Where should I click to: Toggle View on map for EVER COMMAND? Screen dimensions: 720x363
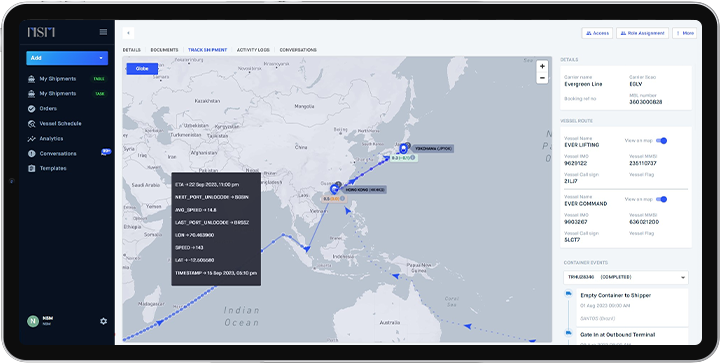(x=661, y=199)
